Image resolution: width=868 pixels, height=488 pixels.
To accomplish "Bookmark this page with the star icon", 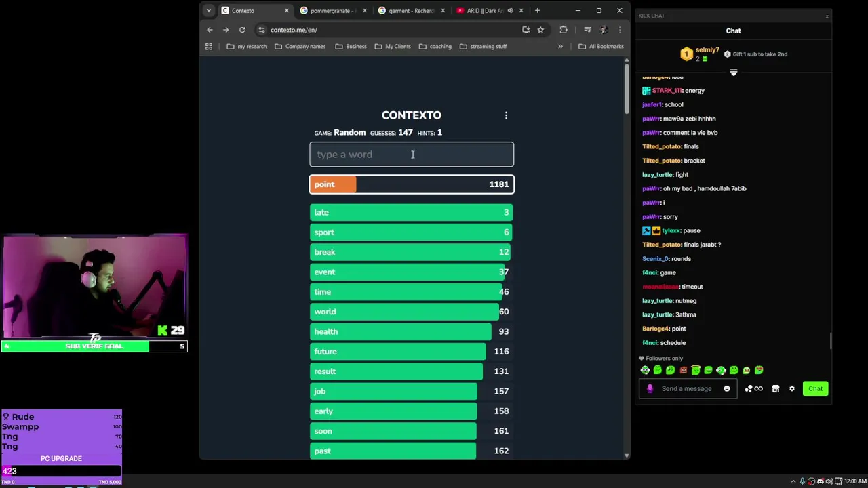I will click(x=540, y=30).
